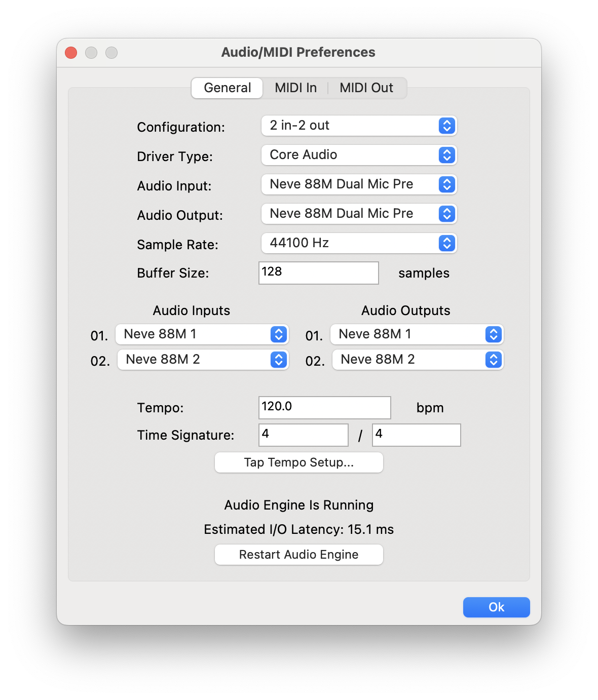Open Audio Outputs 01 channel dropdown

(417, 334)
